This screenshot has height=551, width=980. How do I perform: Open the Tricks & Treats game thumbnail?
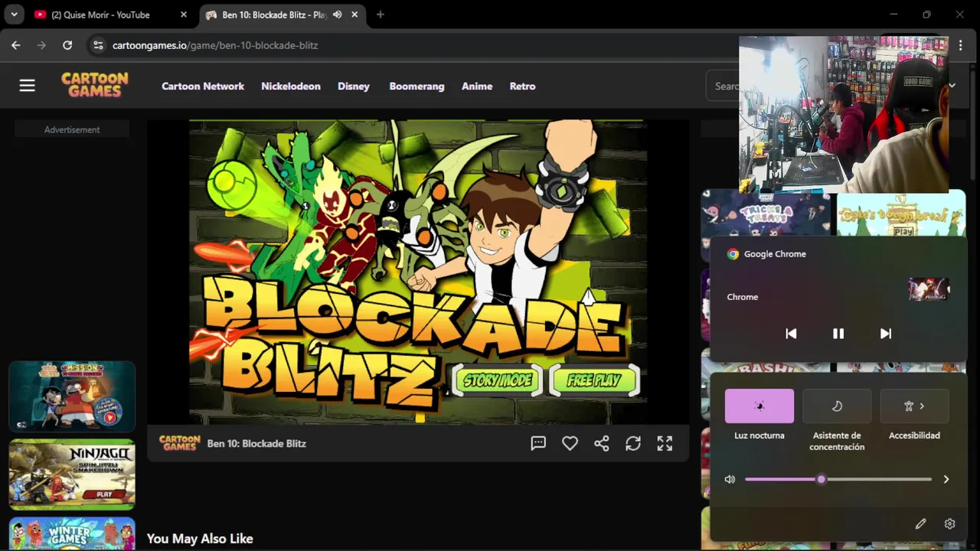766,214
